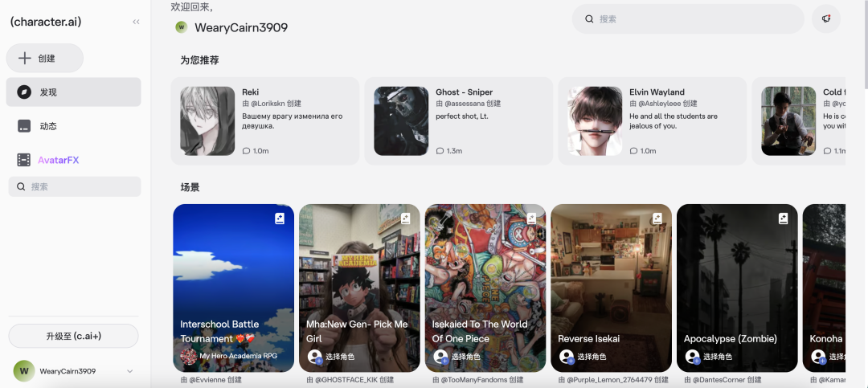Viewport: 868px width, 388px height.
Task: Select character on Mha:New Gen scene
Action: (x=339, y=357)
